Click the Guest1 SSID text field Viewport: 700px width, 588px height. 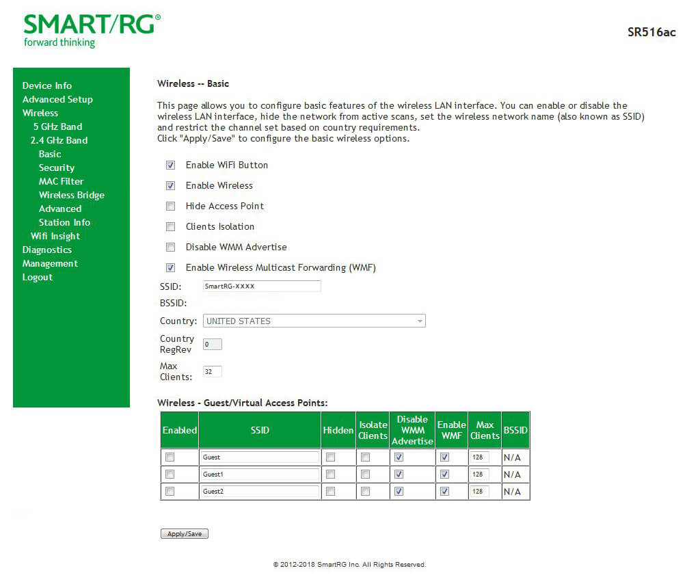[x=260, y=474]
